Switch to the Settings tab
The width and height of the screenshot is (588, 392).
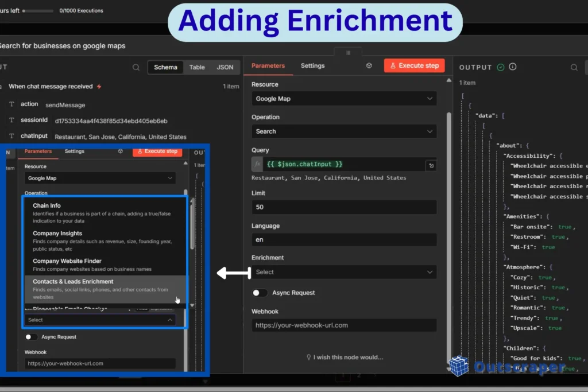point(312,65)
